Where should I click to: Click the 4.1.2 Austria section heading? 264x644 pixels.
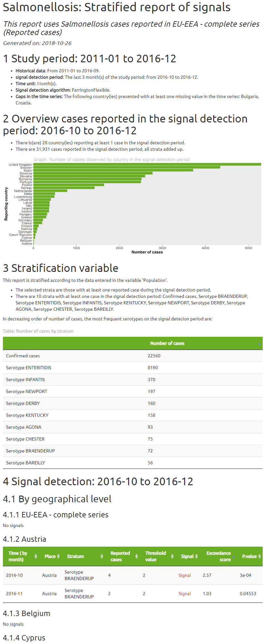pos(24,539)
